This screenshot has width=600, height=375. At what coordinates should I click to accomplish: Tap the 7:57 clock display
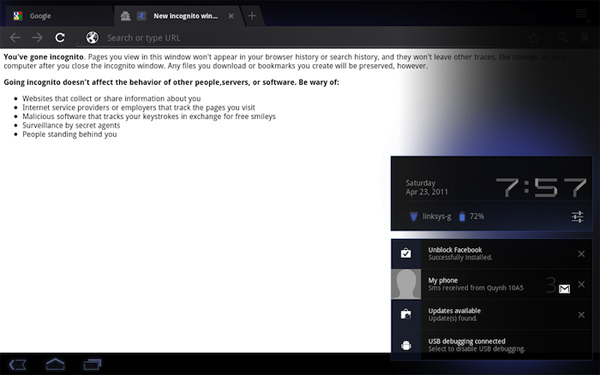[x=541, y=188]
